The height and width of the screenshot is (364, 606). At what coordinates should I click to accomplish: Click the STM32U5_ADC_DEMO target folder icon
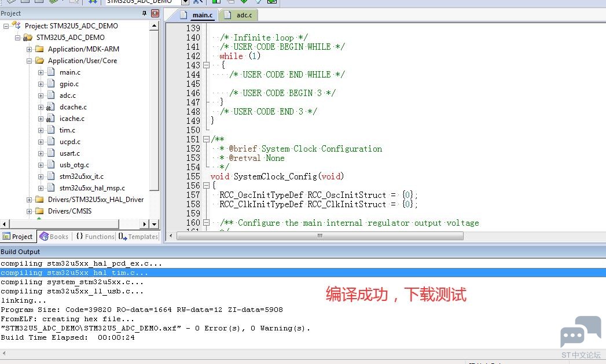pyautogui.click(x=28, y=37)
